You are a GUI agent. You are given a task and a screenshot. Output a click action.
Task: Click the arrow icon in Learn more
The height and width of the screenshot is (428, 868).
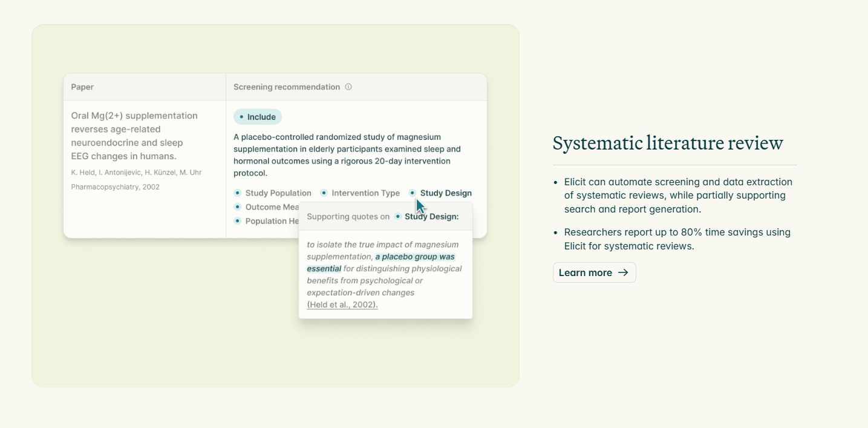pos(623,272)
